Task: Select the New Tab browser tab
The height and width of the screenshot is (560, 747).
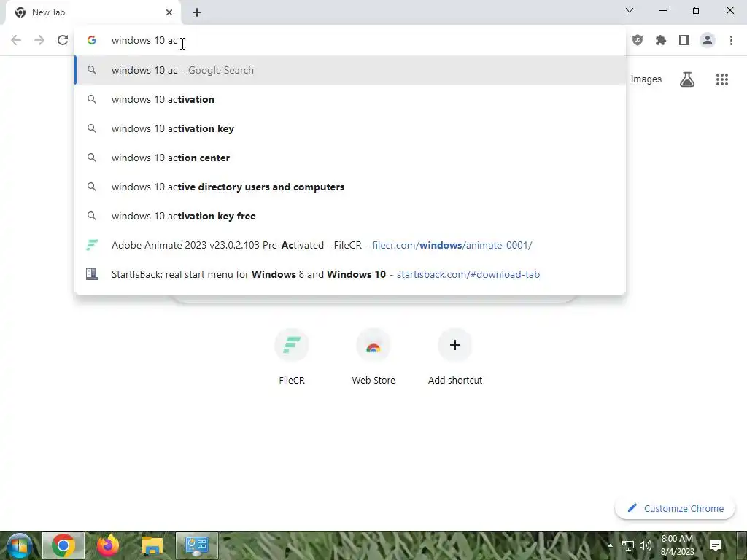Action: click(93, 12)
